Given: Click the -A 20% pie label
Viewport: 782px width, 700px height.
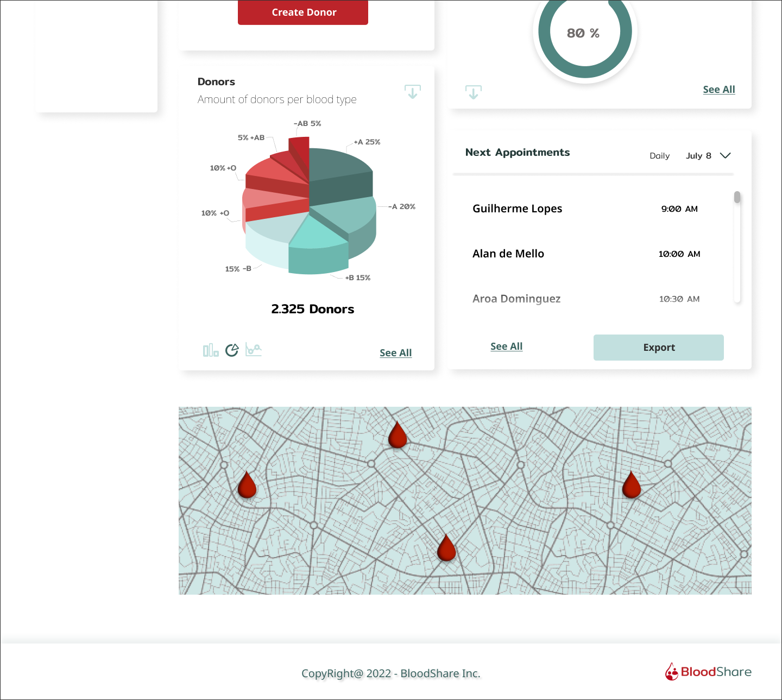Looking at the screenshot, I should (x=402, y=206).
